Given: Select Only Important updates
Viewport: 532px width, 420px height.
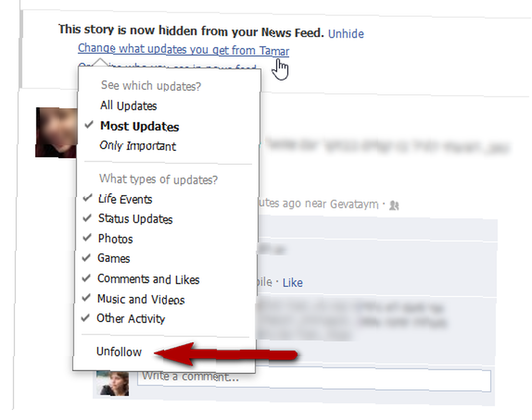Looking at the screenshot, I should point(137,146).
